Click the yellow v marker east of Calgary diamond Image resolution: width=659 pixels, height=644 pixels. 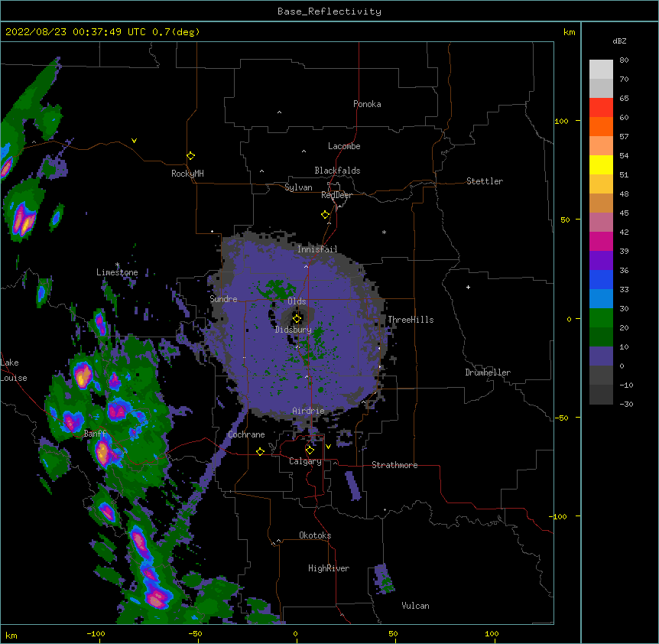point(328,447)
